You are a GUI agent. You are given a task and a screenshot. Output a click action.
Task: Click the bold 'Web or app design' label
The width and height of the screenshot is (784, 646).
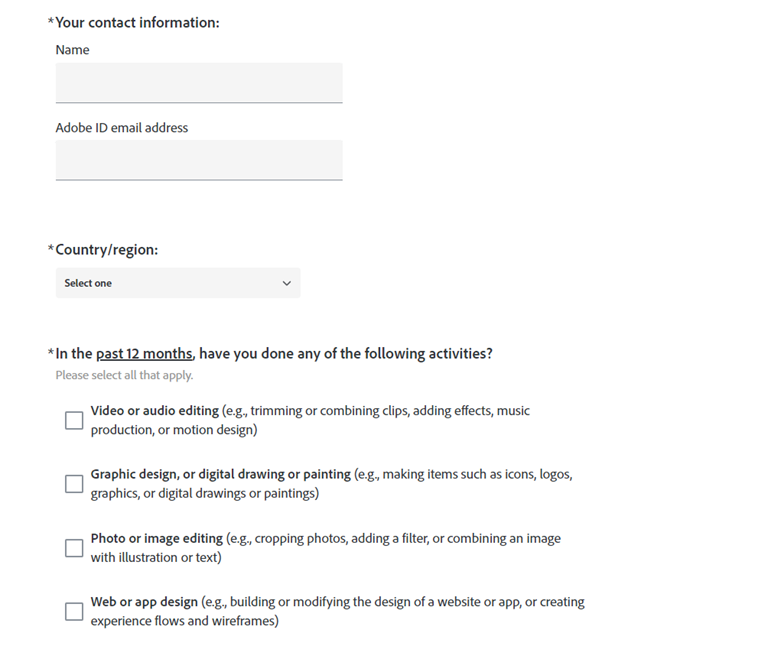[x=144, y=602]
